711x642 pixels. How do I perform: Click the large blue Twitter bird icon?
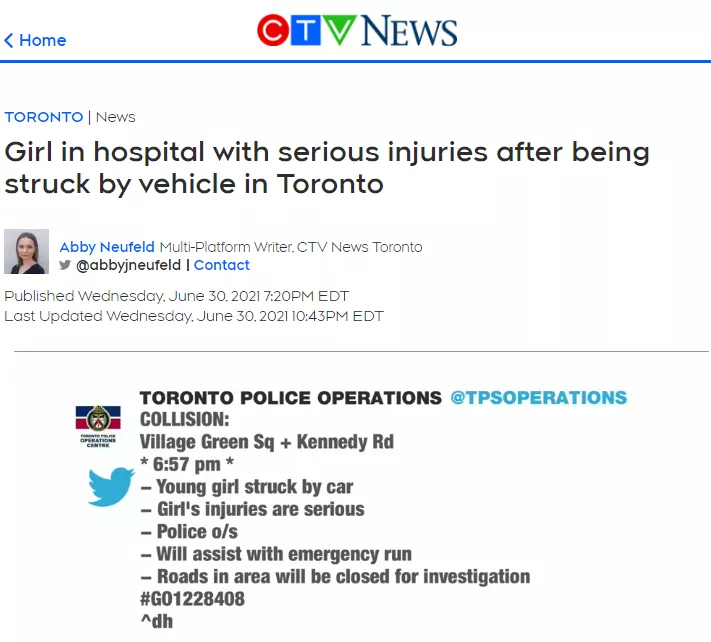click(x=111, y=486)
